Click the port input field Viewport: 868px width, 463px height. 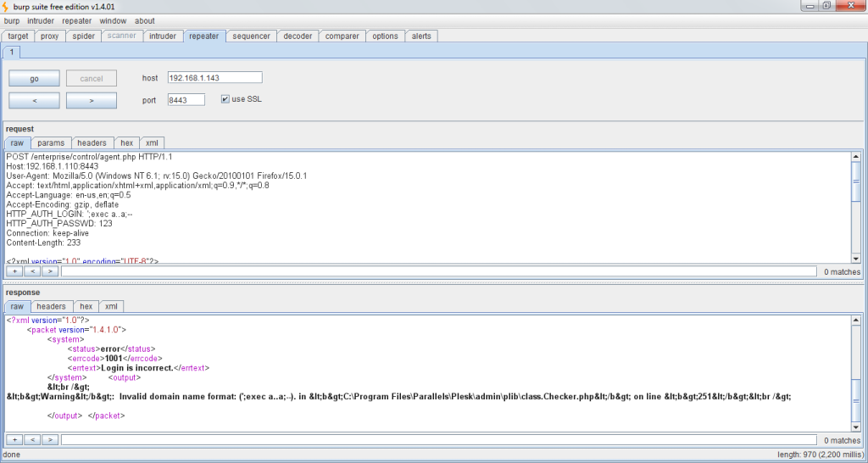tap(186, 100)
